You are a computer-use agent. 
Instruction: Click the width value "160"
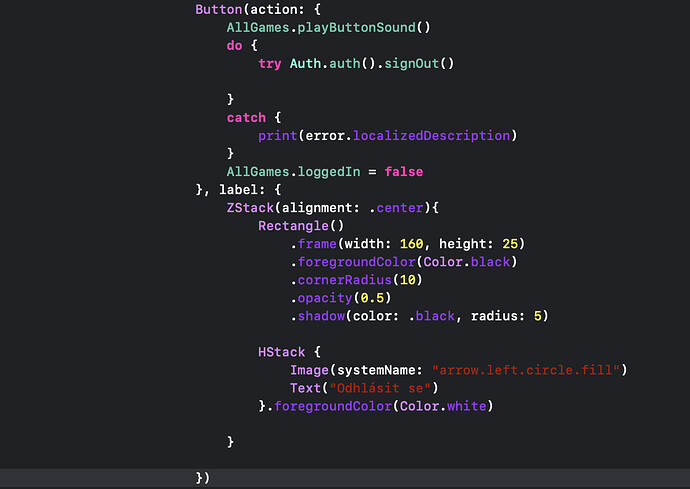tap(411, 244)
